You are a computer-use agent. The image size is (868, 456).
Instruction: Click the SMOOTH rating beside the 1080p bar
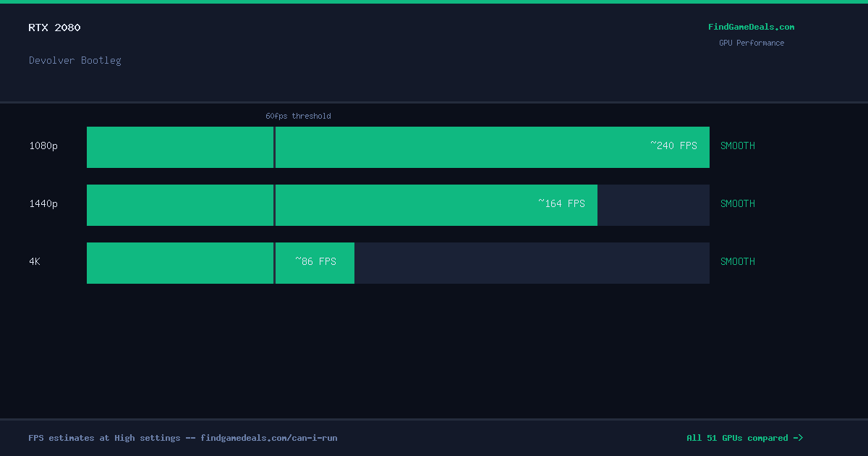pos(738,145)
